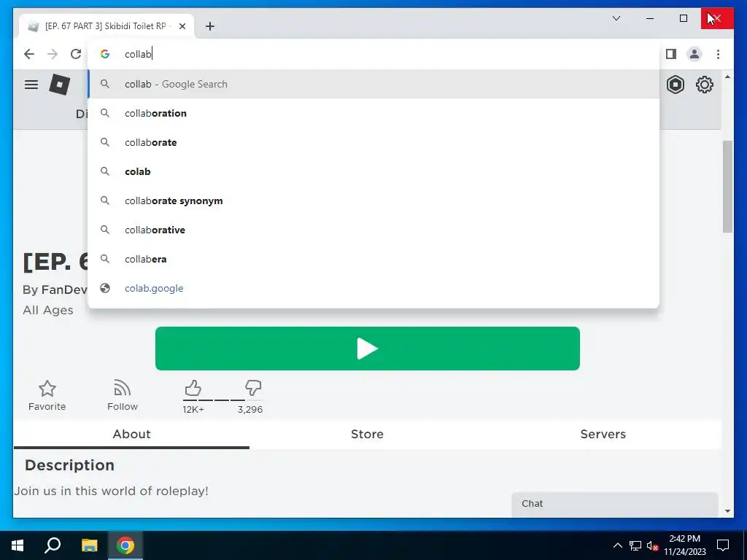Open the tab search chevron

(616, 18)
